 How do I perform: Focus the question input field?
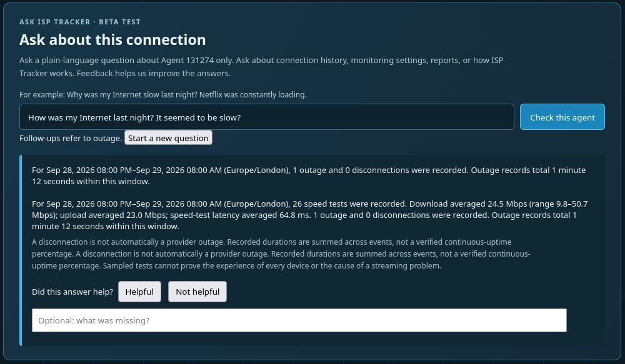[267, 117]
